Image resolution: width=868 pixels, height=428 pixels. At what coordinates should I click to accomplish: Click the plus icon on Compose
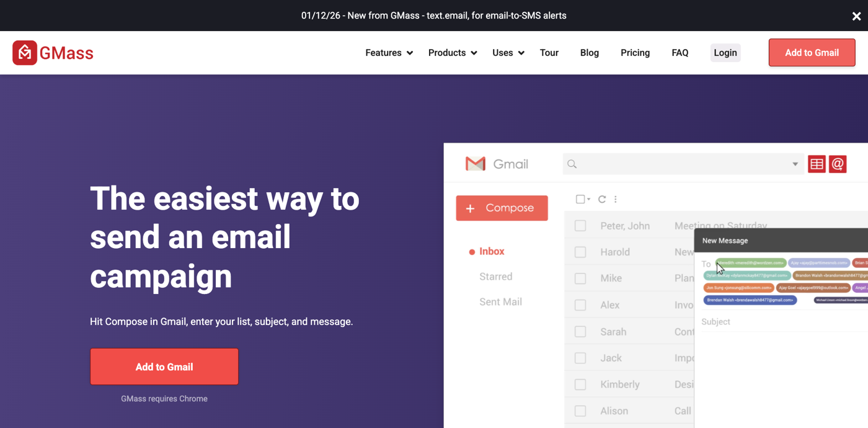(x=471, y=208)
